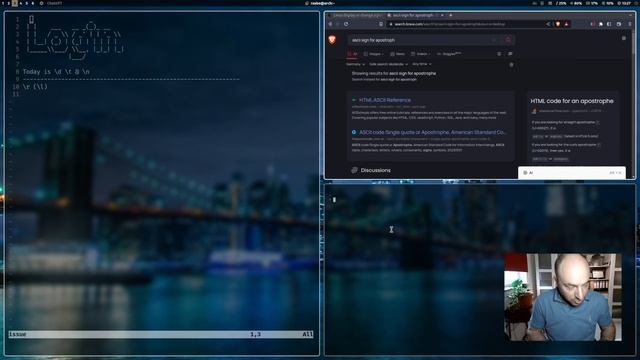Click the Discussions section heading
640x360 pixels.
pyautogui.click(x=376, y=170)
